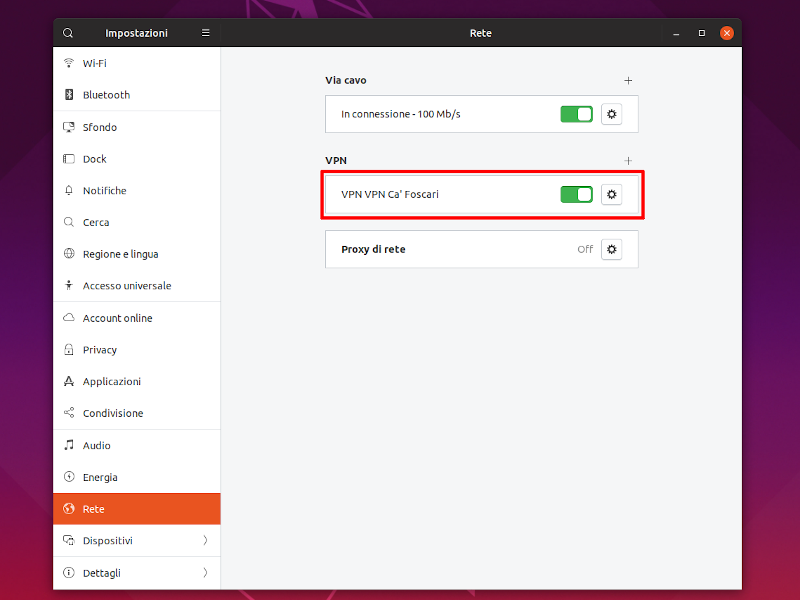The width and height of the screenshot is (800, 600).
Task: Click the search icon in Impostazioni header
Action: tap(68, 33)
